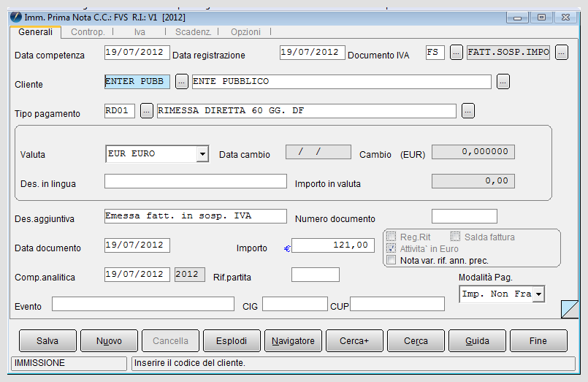
Task: Click the Evento field
Action: [143, 304]
